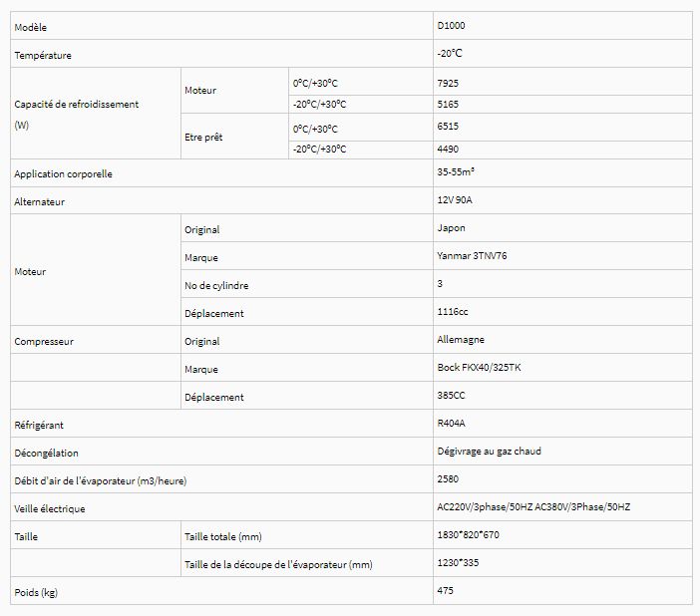The width and height of the screenshot is (700, 616).
Task: Select the Yanmar 3TNV76 brand cell
Action: (x=473, y=256)
